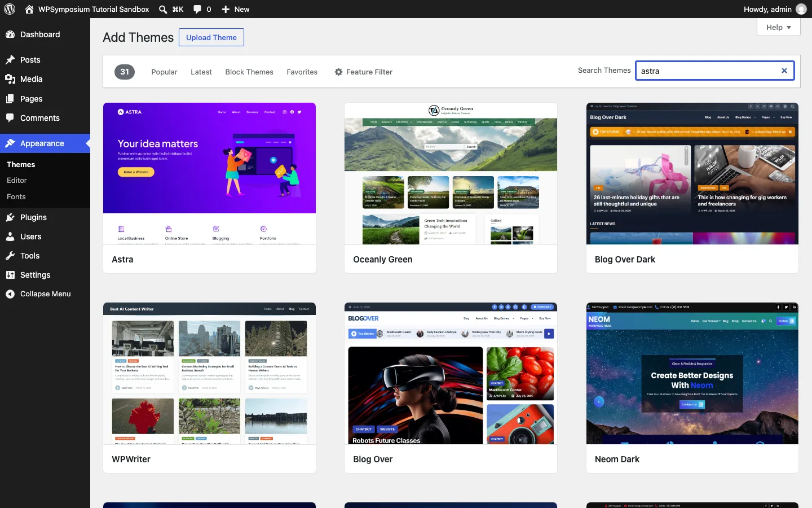Open the admin user avatar
Screen dimensions: 812x508
[801, 9]
